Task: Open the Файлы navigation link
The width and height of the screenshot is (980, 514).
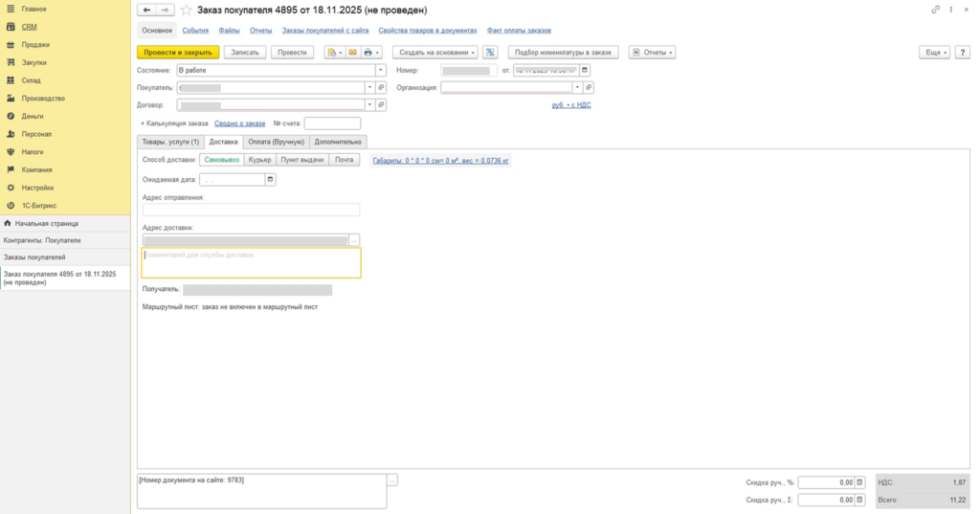Action: pyautogui.click(x=230, y=31)
